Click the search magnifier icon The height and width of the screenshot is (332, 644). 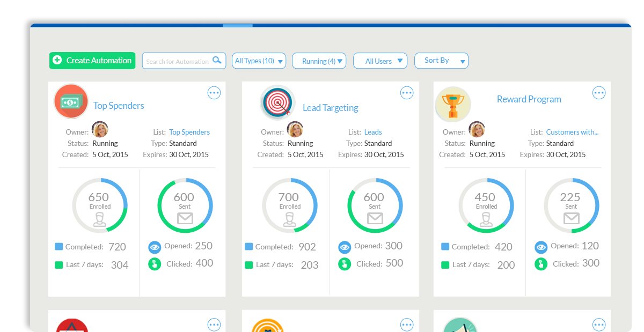(x=217, y=60)
